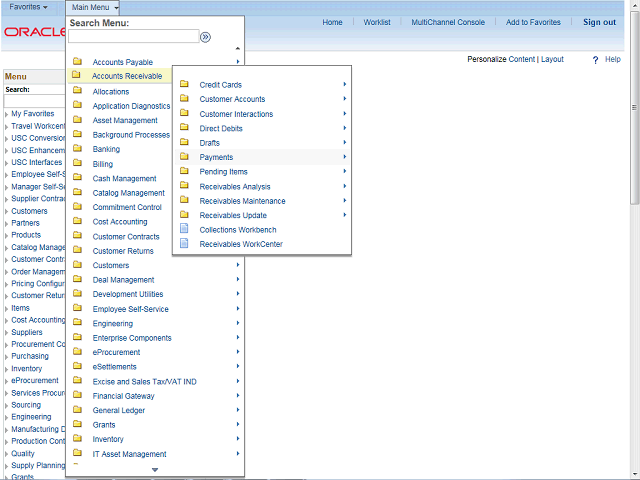640x480 pixels.
Task: Click the Help question mark icon
Action: point(595,60)
